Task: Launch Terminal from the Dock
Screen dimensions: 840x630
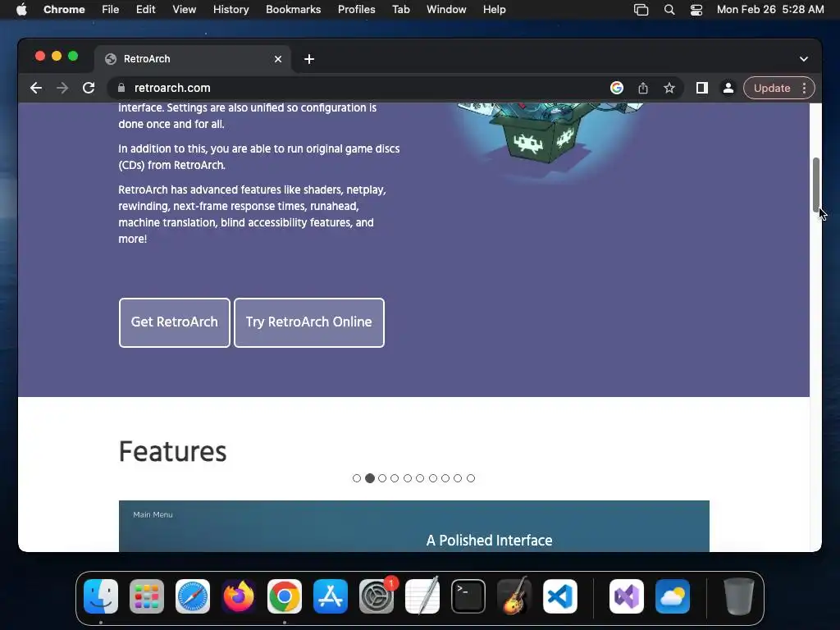Action: (x=468, y=596)
